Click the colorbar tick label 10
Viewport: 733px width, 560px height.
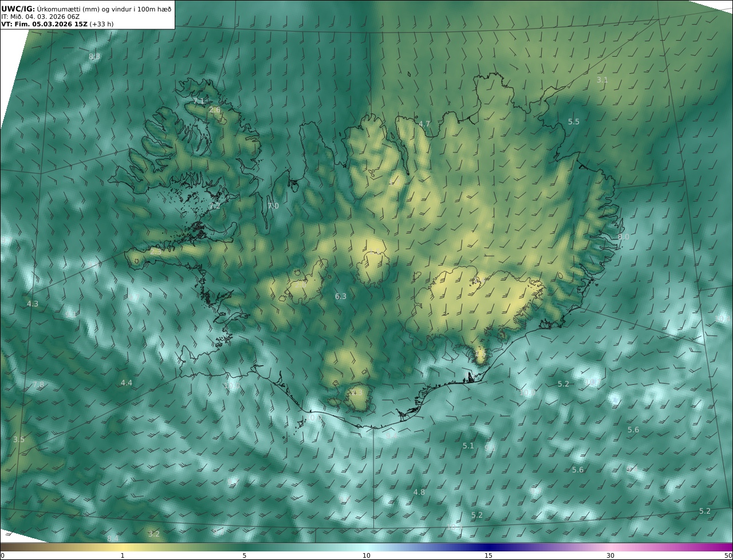tap(366, 555)
